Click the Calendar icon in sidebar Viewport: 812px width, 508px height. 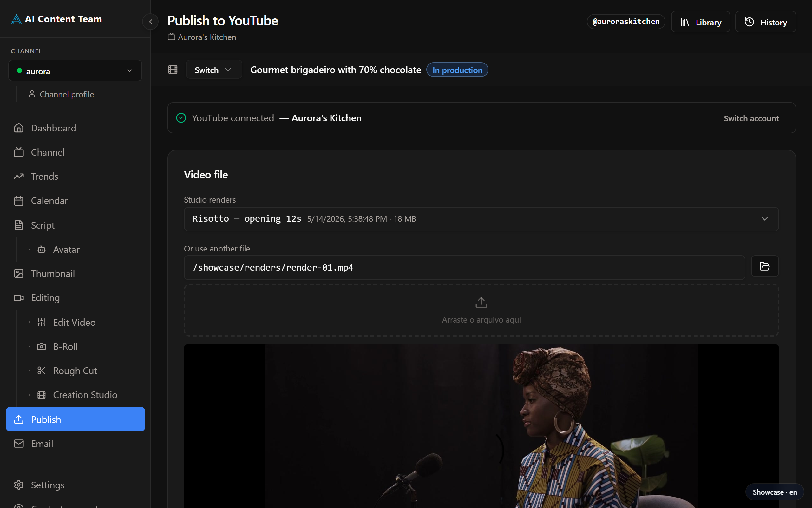[x=19, y=201]
